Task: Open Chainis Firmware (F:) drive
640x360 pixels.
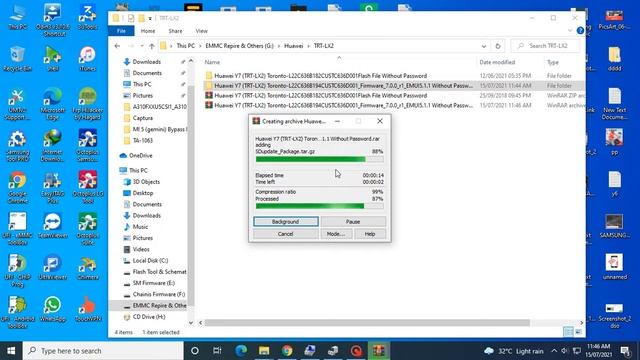Action: [x=158, y=294]
